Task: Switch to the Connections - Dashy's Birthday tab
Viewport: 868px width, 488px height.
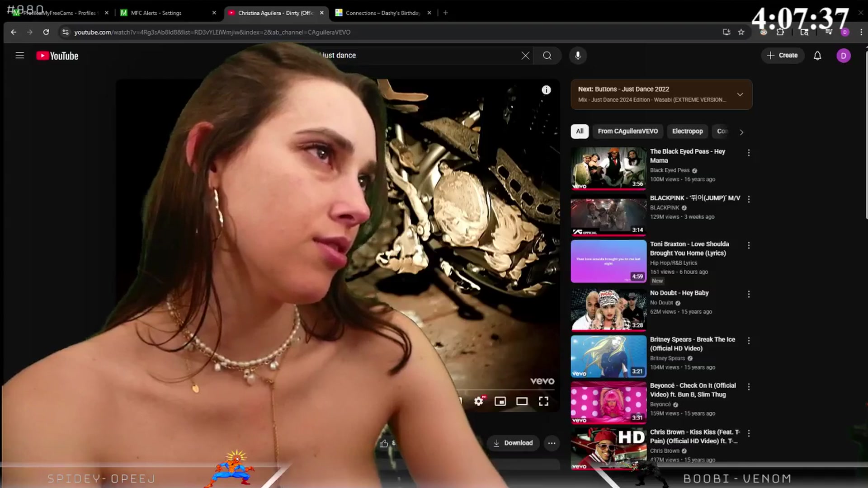Action: pos(382,13)
